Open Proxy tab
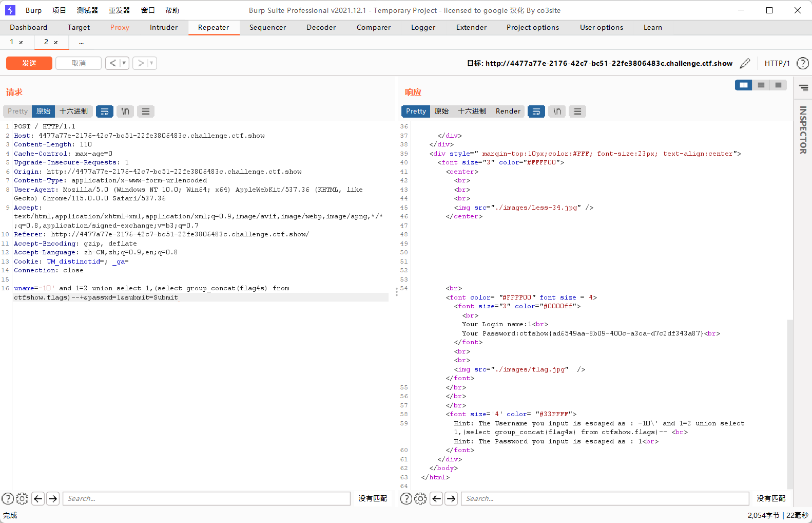The image size is (812, 523). point(120,27)
